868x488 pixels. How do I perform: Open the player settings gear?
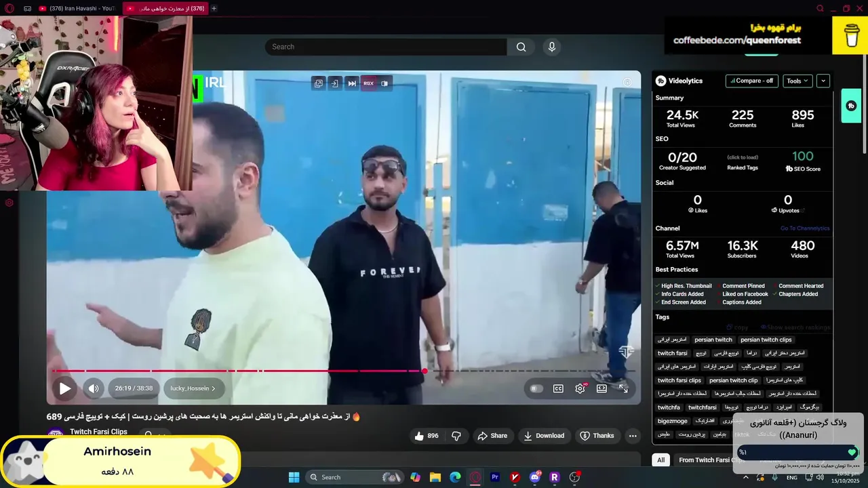pos(580,388)
